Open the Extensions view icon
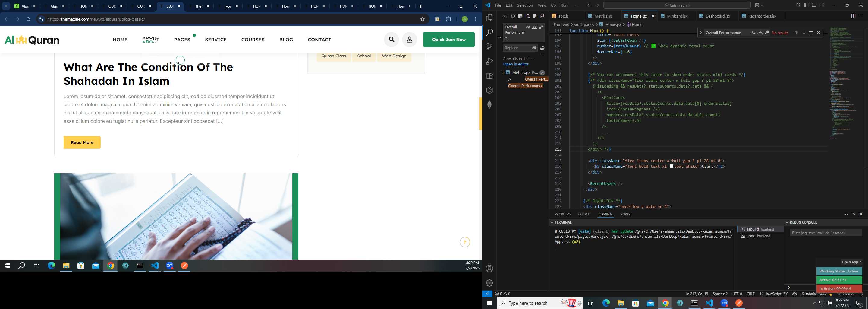The image size is (868, 309). (489, 76)
